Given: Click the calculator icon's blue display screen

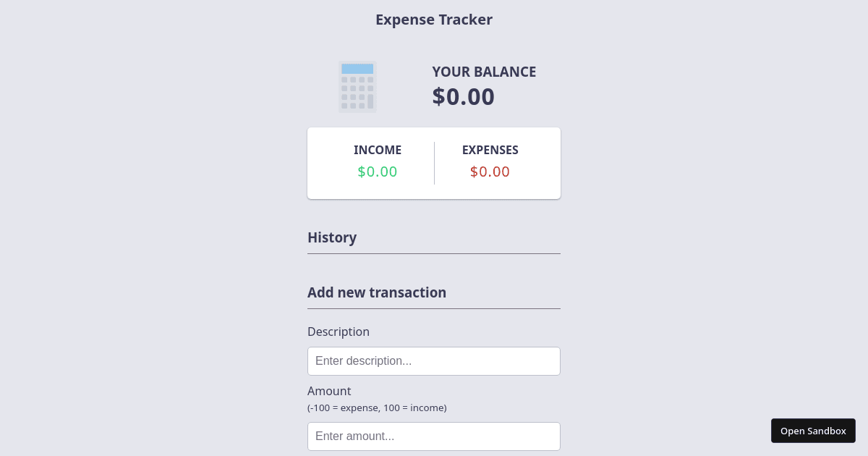Looking at the screenshot, I should click(x=357, y=69).
